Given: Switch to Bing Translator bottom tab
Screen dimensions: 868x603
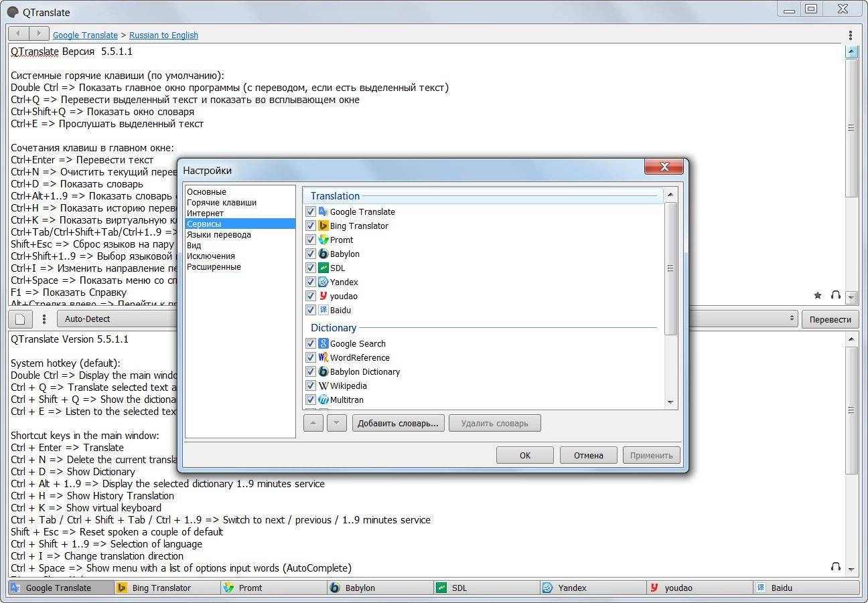Looking at the screenshot, I should pos(167,588).
